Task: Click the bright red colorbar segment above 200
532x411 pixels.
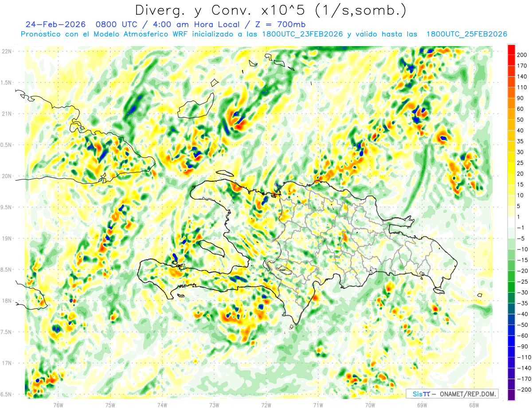Action: pos(511,50)
